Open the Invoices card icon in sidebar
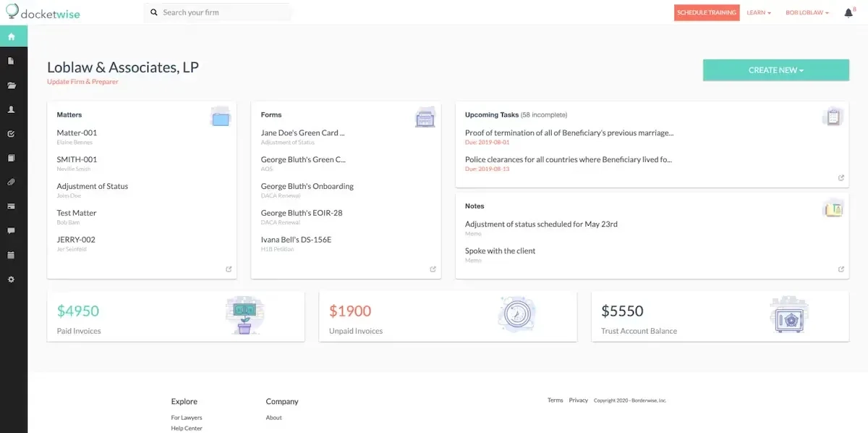The image size is (868, 433). point(11,206)
